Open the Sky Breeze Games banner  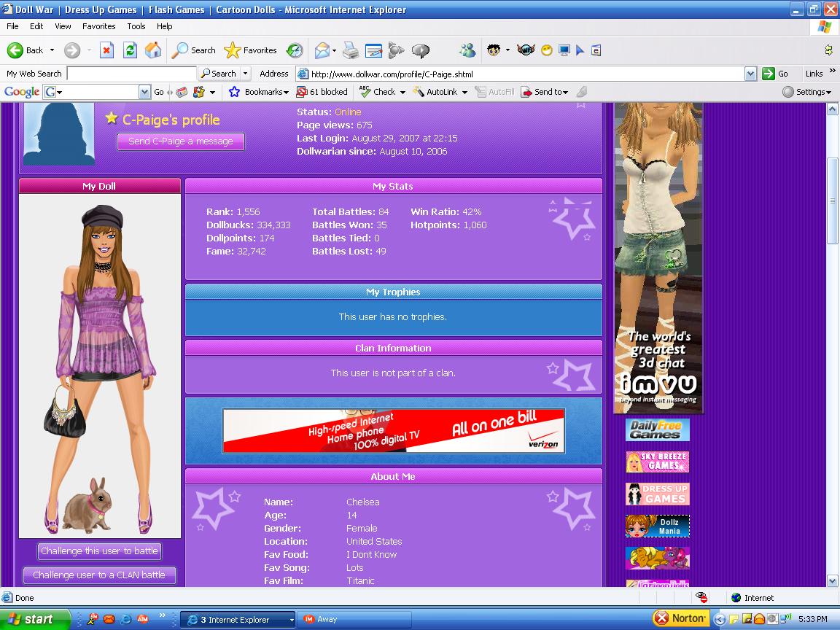[657, 462]
